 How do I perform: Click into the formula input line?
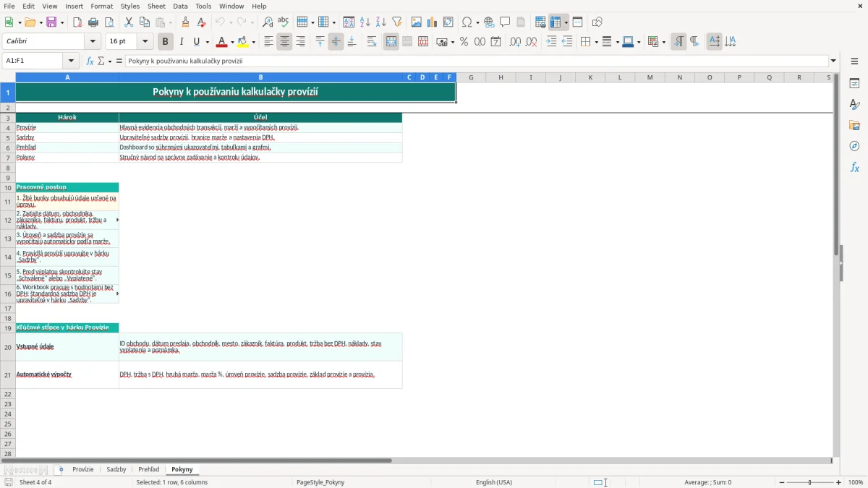477,61
